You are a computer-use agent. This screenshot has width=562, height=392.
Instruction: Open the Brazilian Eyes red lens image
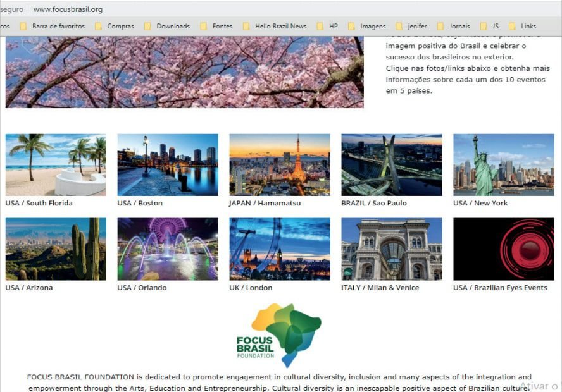504,249
